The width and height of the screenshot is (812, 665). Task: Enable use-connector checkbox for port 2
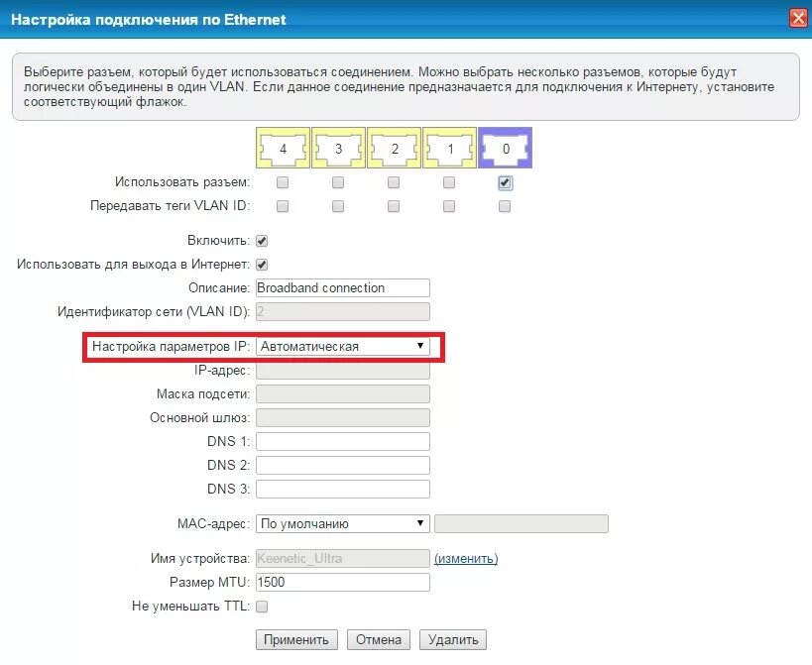point(394,182)
